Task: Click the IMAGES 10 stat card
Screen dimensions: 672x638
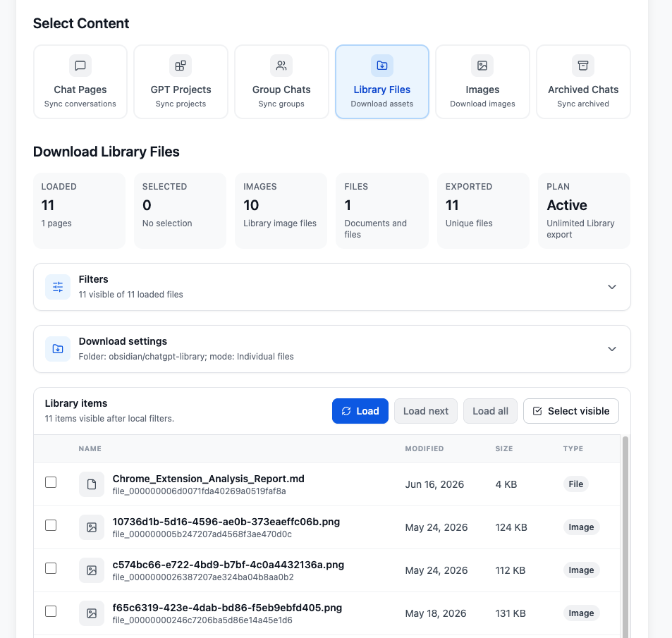Action: coord(281,210)
